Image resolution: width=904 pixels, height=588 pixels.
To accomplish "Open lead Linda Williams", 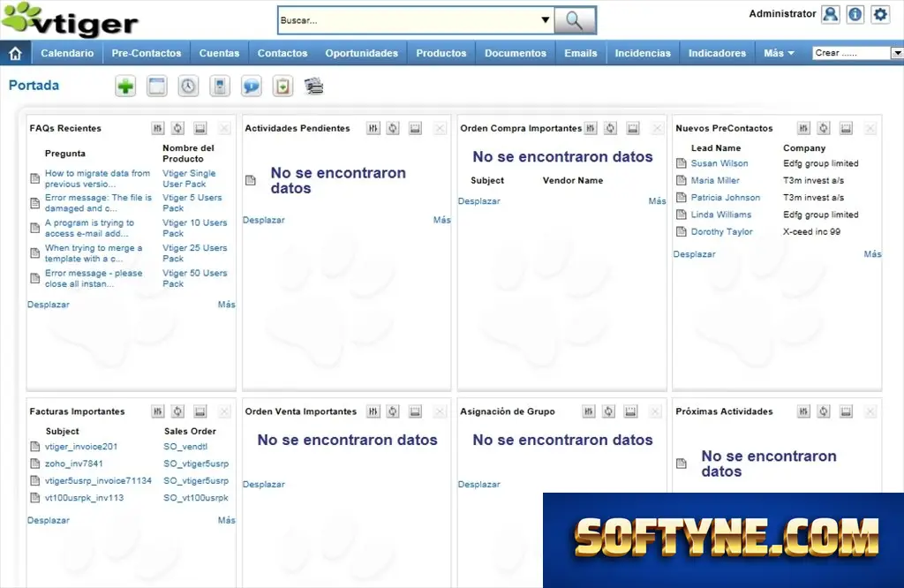I will pos(721,215).
